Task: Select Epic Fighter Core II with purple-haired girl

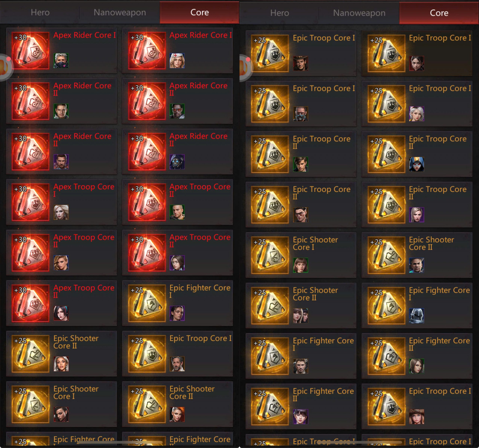Action: coord(301,407)
